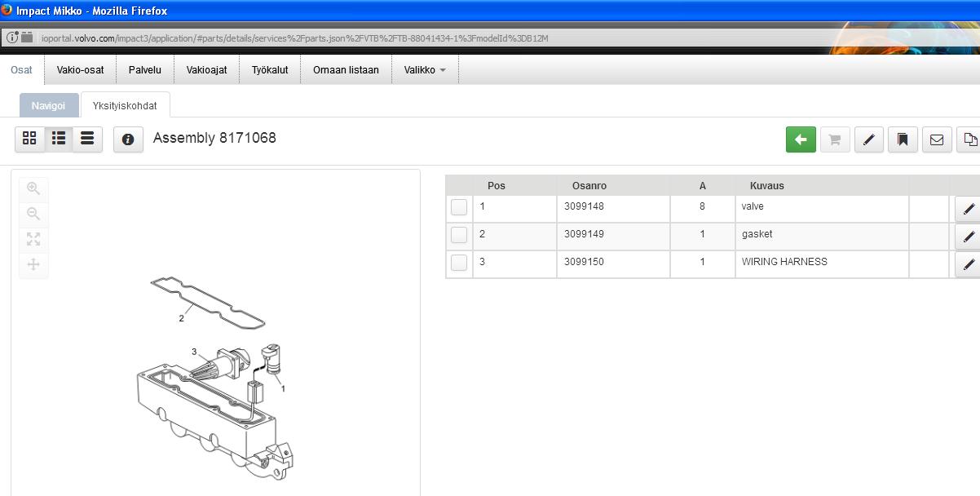Open the Työkalut menu
The image size is (980, 496).
(x=270, y=70)
